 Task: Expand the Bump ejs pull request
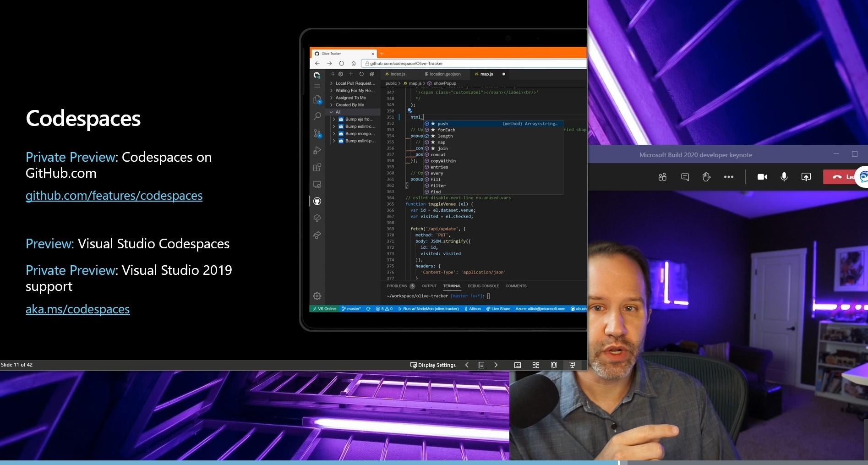[x=355, y=120]
